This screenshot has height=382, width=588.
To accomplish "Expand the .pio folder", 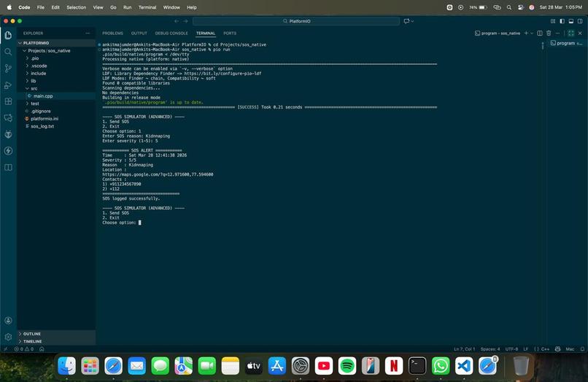I will (x=56, y=58).
